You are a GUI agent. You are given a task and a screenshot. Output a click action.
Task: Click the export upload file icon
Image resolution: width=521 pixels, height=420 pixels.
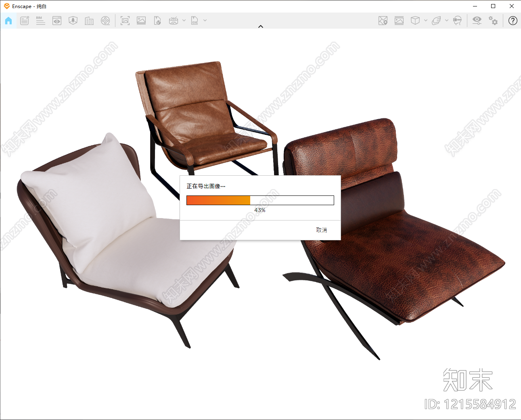[x=157, y=21]
